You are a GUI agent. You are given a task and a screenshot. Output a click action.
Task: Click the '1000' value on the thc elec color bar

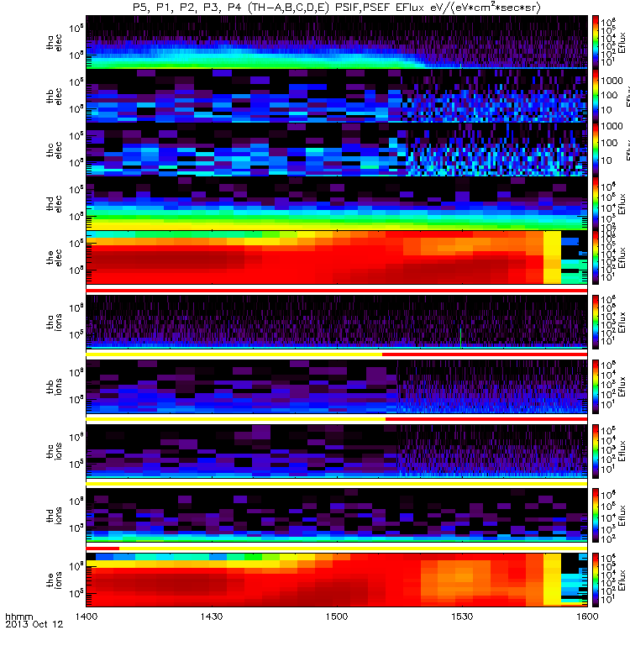point(612,126)
